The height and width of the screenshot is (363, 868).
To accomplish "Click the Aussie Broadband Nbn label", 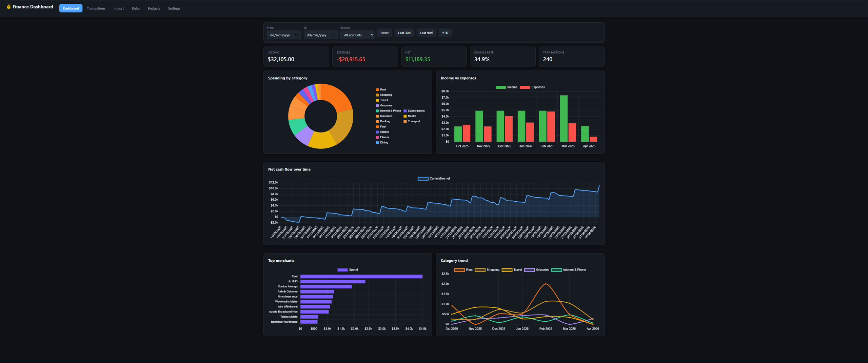I will pyautogui.click(x=283, y=312).
